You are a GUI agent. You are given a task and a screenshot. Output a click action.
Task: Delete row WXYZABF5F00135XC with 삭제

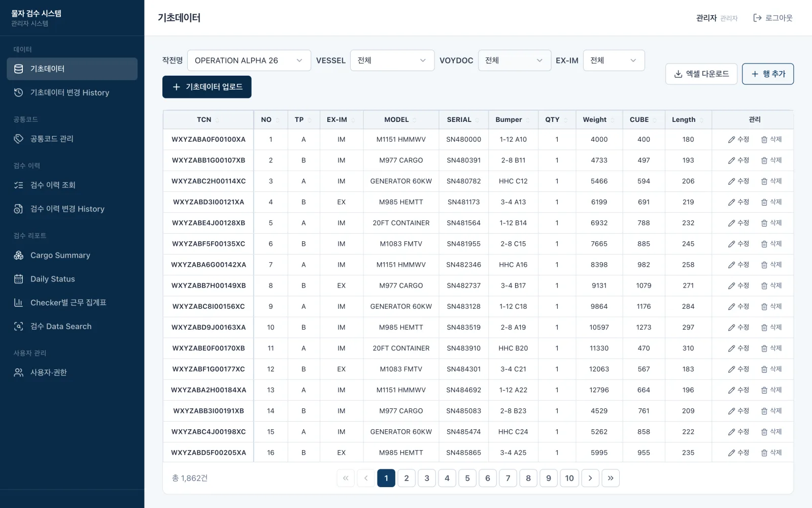click(x=771, y=244)
